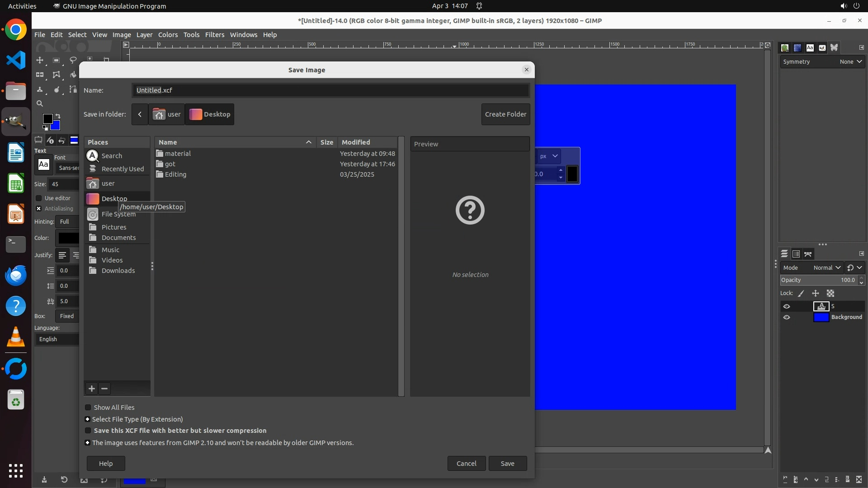Open the Symmetry None dropdown

pos(851,62)
